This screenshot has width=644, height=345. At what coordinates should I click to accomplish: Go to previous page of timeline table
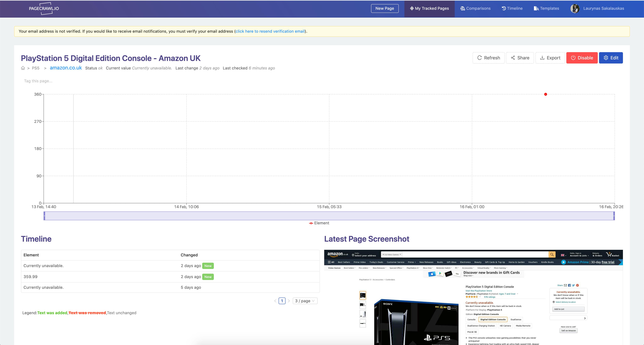(x=275, y=301)
